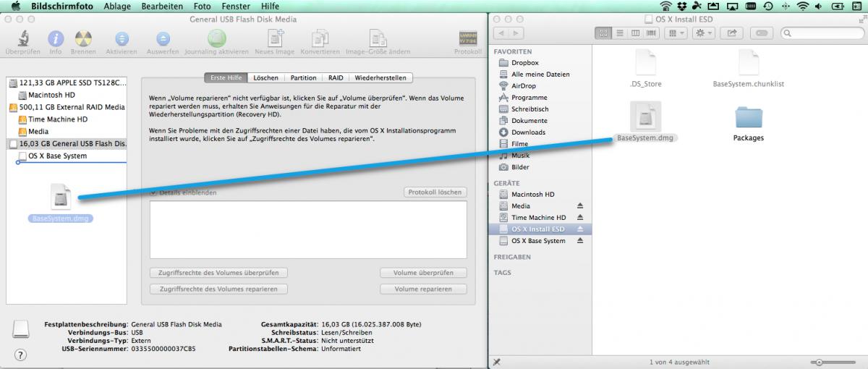Image resolution: width=868 pixels, height=369 pixels.
Task: Eject OS X Install ESD volume
Action: (580, 229)
